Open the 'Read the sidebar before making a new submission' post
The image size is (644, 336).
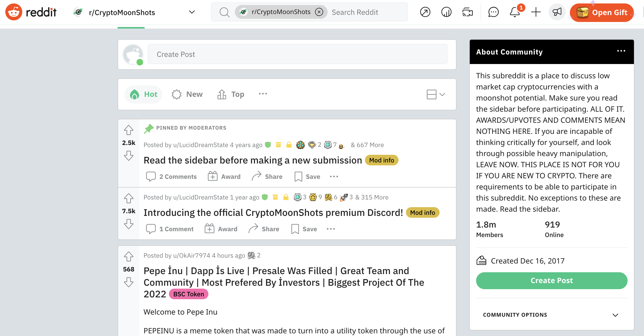point(253,160)
